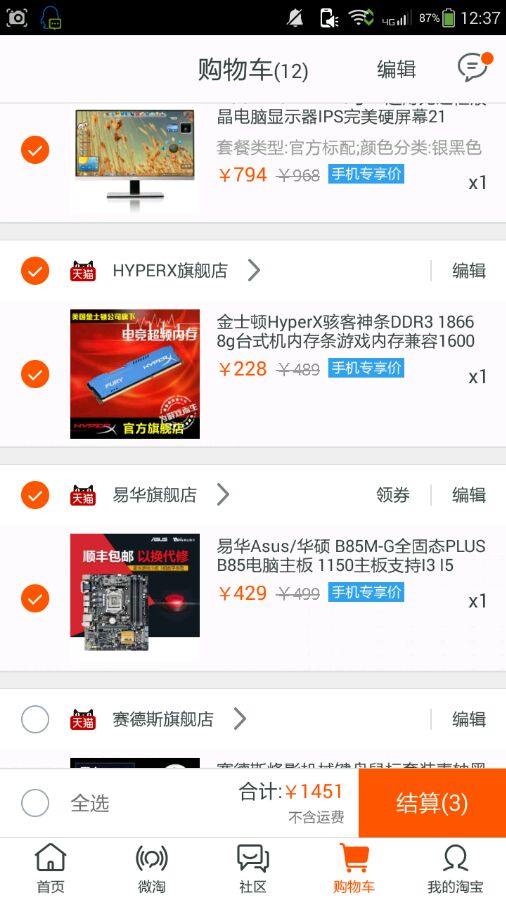The width and height of the screenshot is (506, 900).
Task: Tap the Tmall logo beside 赛德斯旗舰店
Action: 83,719
